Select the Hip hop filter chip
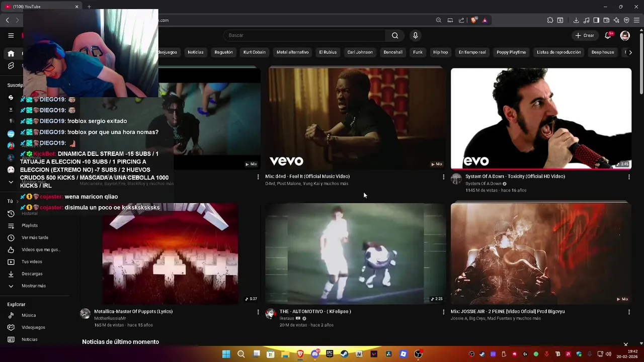The image size is (644, 362). (x=440, y=52)
